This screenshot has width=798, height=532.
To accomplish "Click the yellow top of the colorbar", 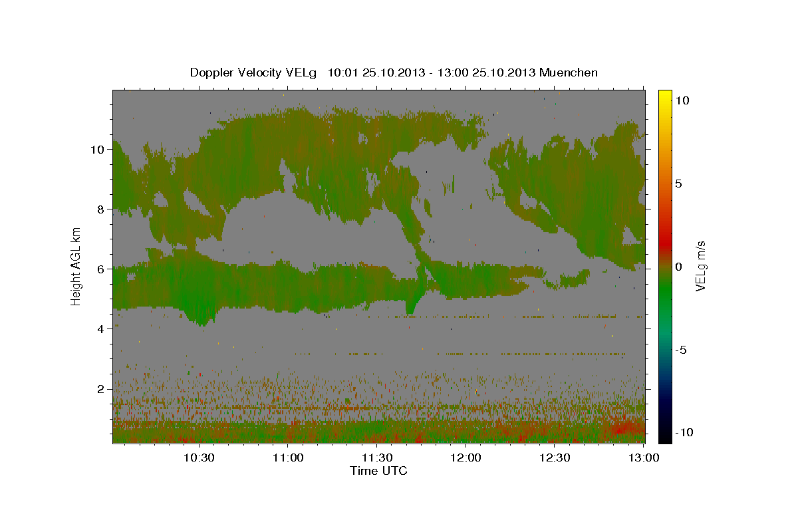I will [x=665, y=96].
